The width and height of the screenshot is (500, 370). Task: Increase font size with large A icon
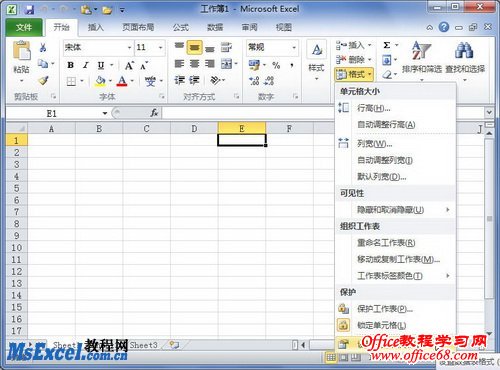[x=129, y=65]
